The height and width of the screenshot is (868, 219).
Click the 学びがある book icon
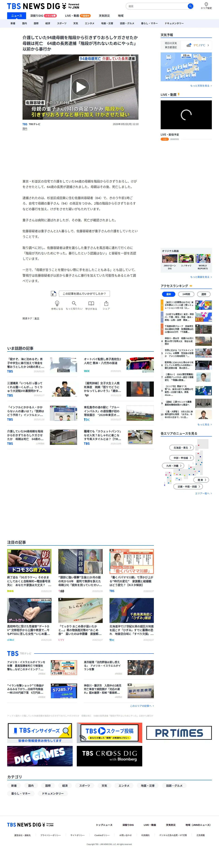click(91, 303)
